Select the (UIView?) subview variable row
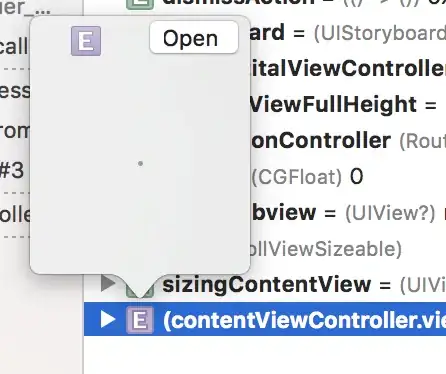446x374 pixels. pyautogui.click(x=348, y=213)
